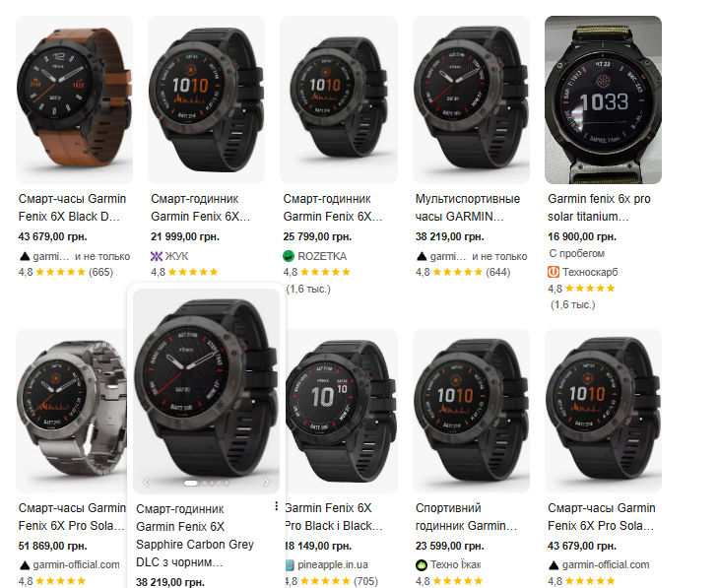The image size is (718, 588).
Task: Visit garmin-official.com seller under 51 869,00 грн
Action: (x=76, y=564)
